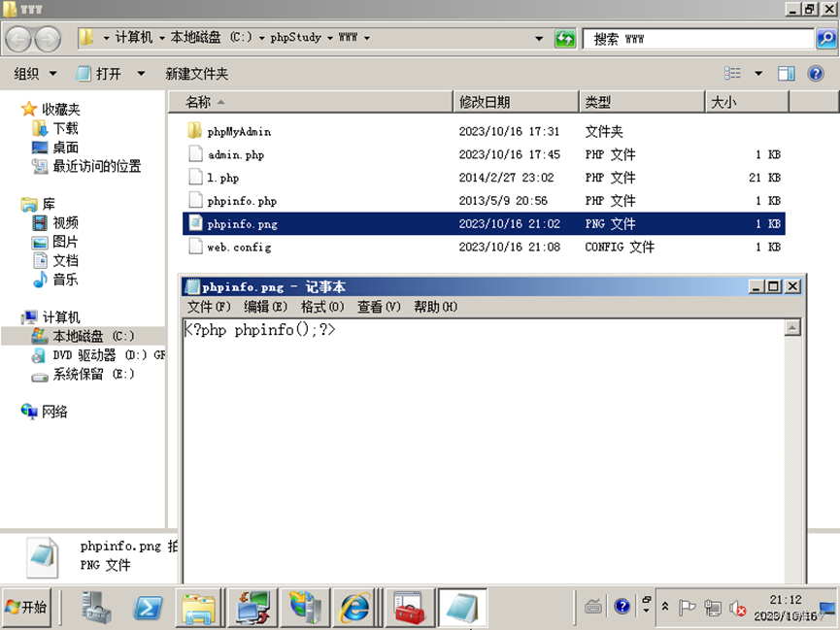The height and width of the screenshot is (630, 840).
Task: Open Internet Explorer from the taskbar
Action: pos(354,608)
